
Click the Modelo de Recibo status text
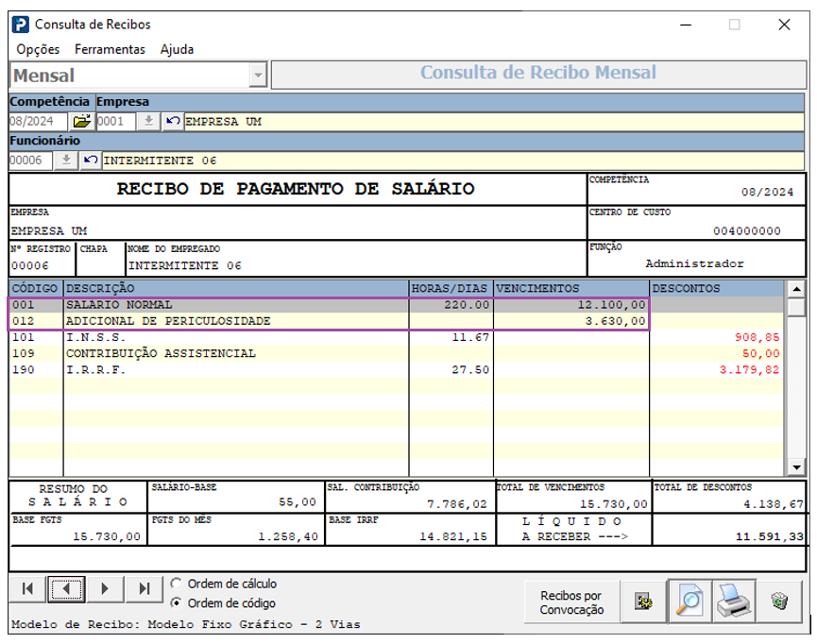click(186, 624)
